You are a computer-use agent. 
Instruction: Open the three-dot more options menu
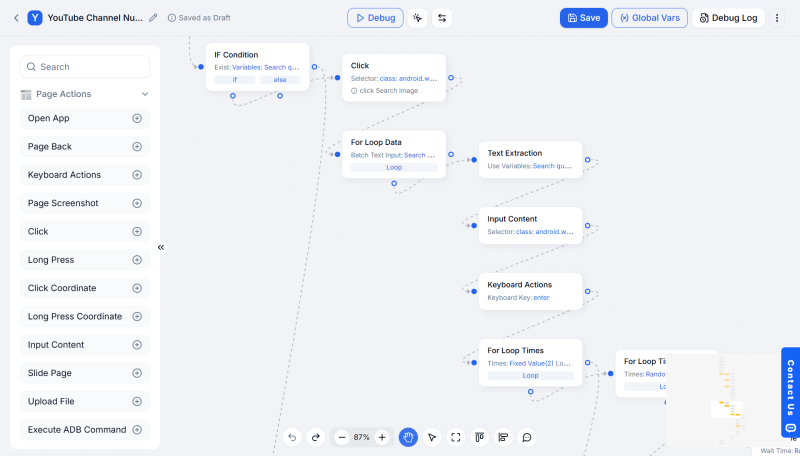coord(777,18)
